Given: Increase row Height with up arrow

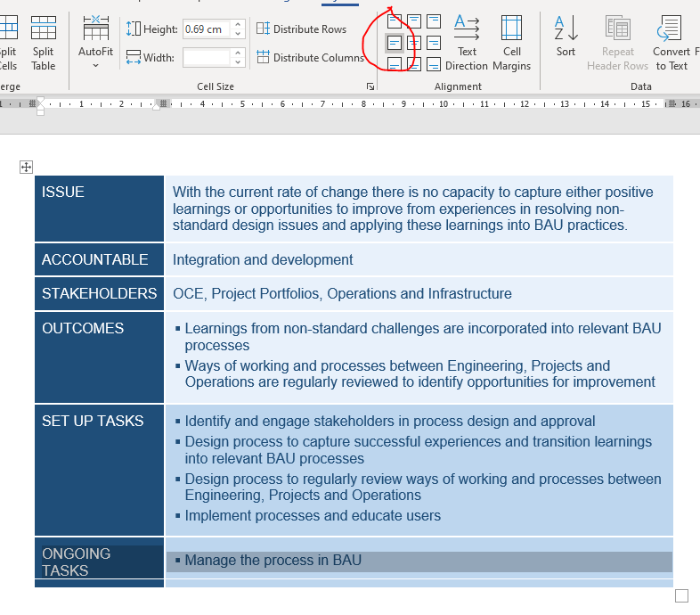Looking at the screenshot, I should pyautogui.click(x=238, y=25).
